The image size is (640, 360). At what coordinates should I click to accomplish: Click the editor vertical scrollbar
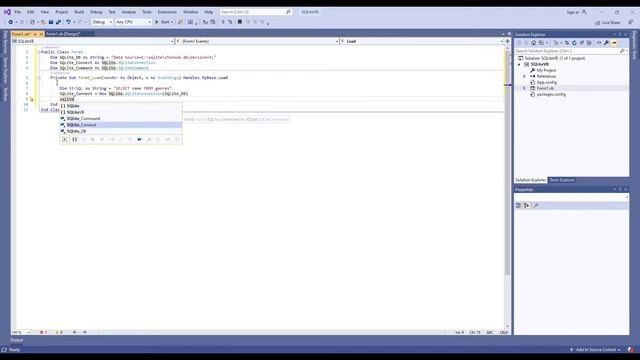pyautogui.click(x=507, y=187)
